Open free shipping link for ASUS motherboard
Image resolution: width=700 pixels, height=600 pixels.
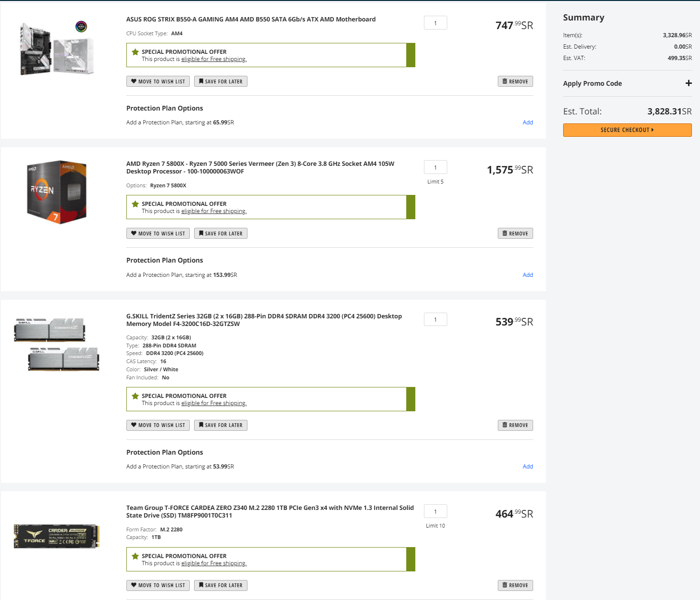[x=214, y=59]
